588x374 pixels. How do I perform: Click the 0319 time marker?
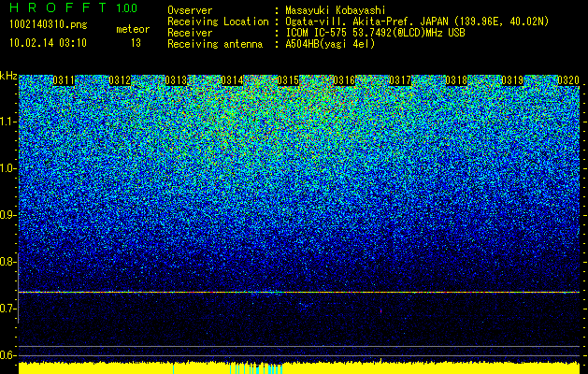(512, 80)
